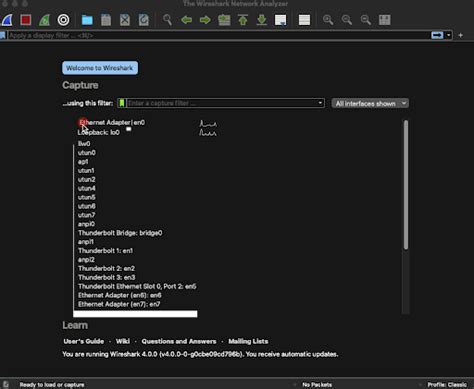The height and width of the screenshot is (389, 474).
Task: Select anpi1 interface row
Action: tap(86, 242)
